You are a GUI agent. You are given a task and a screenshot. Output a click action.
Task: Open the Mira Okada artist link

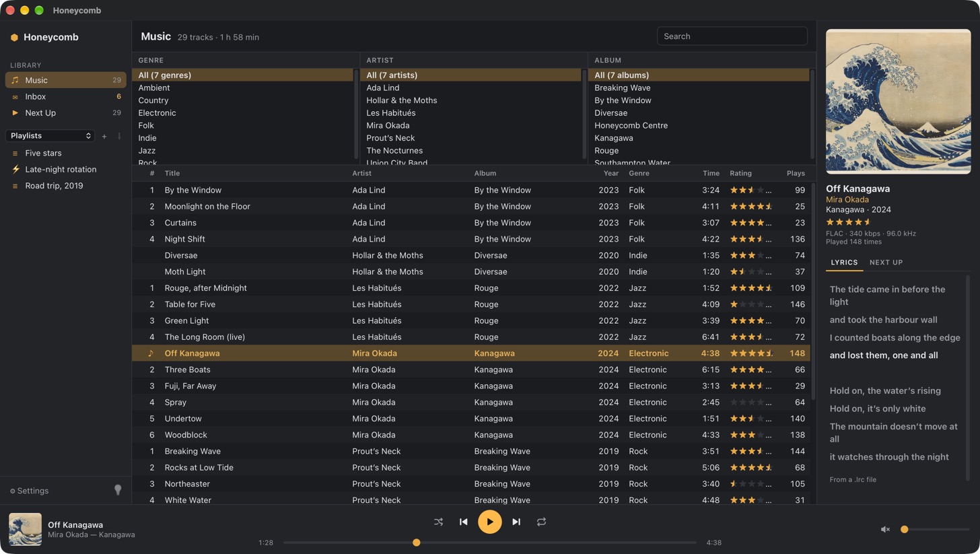[847, 199]
